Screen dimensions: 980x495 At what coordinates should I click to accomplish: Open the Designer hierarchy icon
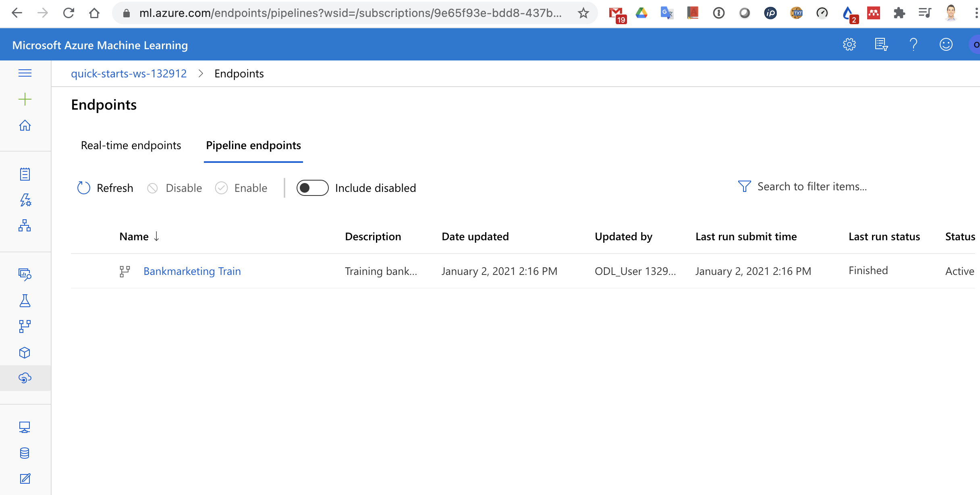point(25,225)
